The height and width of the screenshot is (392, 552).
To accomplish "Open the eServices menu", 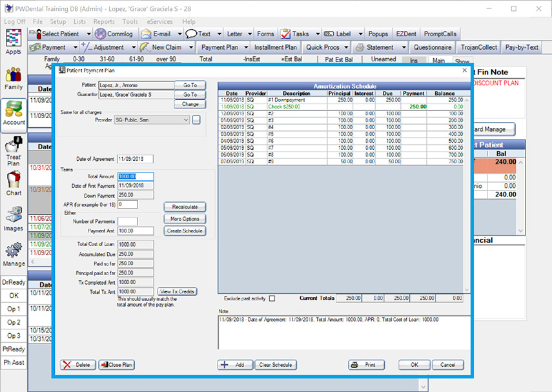I will pos(160,21).
